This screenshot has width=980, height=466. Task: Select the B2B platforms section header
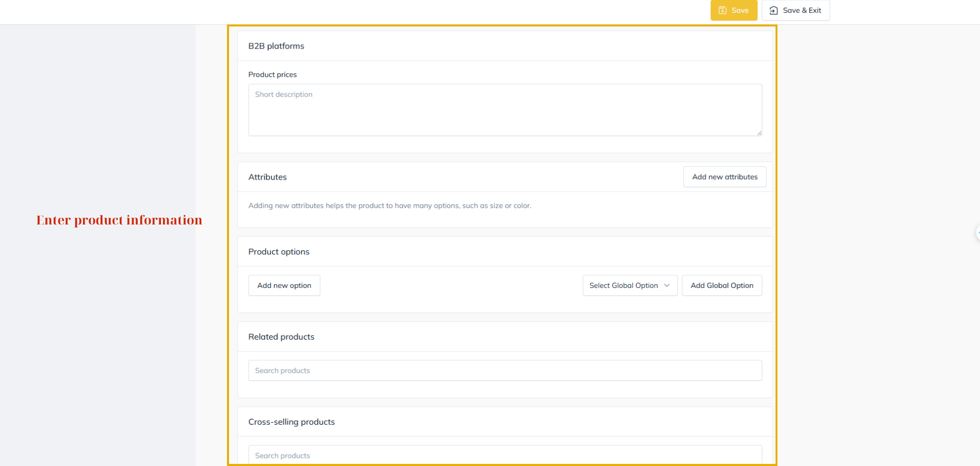276,46
